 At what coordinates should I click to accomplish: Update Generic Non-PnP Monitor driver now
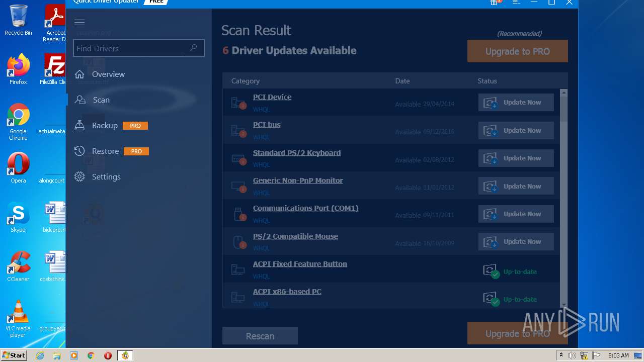[516, 186]
